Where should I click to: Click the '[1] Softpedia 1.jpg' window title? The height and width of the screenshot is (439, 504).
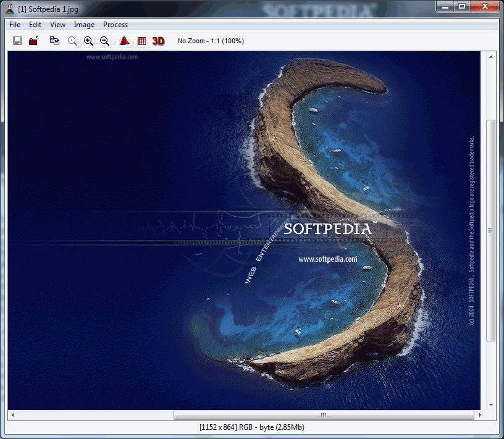click(x=48, y=9)
